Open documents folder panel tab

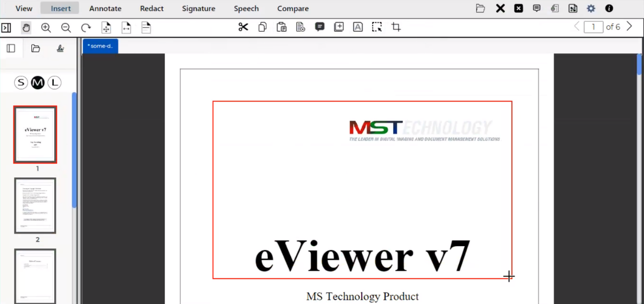click(x=36, y=49)
